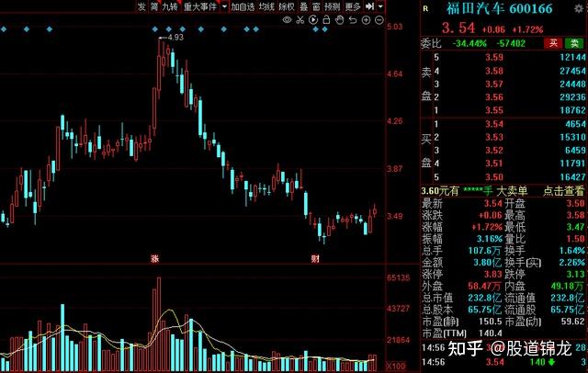Toggle the eye visibility icon above chart

pyautogui.click(x=287, y=20)
